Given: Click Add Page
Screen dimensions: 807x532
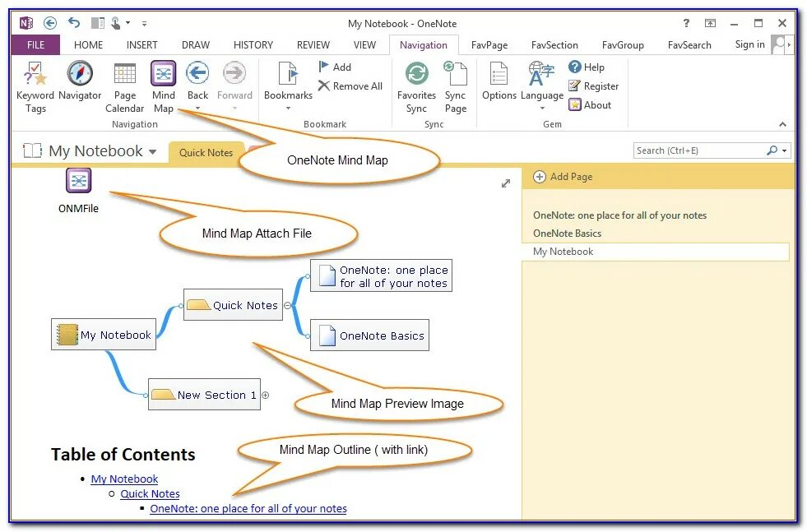Looking at the screenshot, I should coord(563,177).
